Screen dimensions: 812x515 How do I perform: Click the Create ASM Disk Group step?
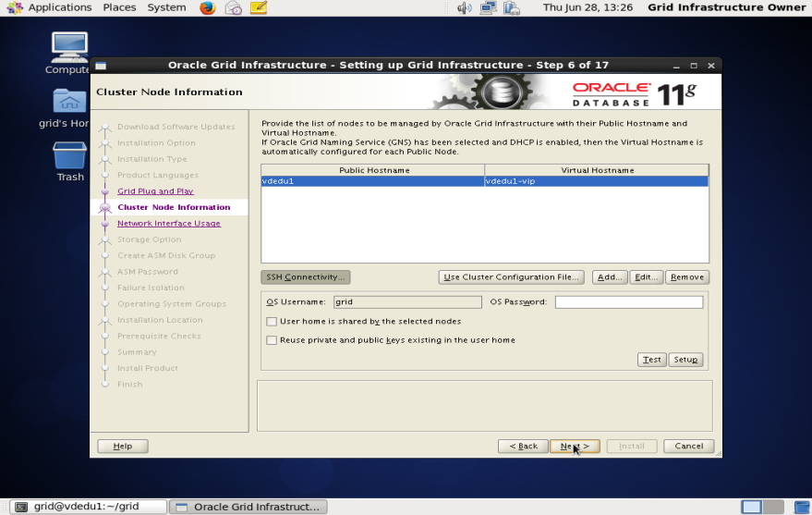point(166,255)
